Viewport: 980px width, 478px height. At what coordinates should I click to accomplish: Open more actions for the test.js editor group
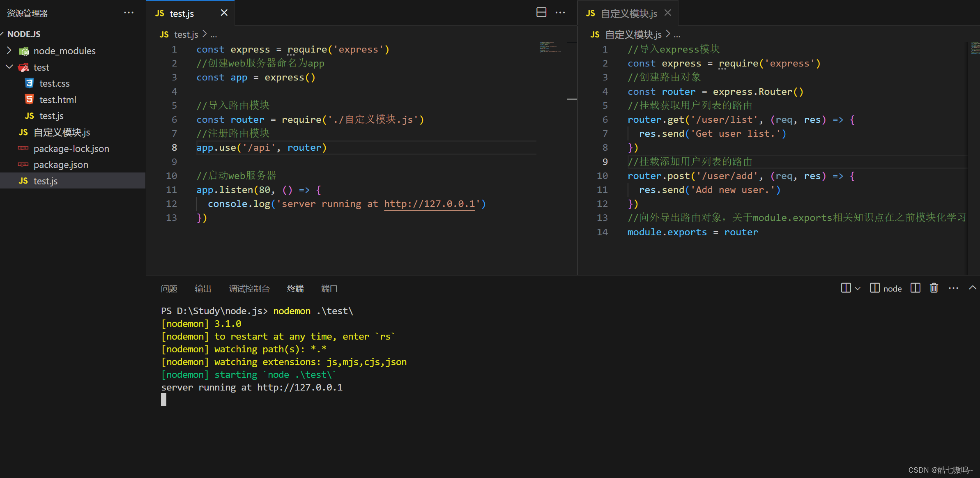560,13
